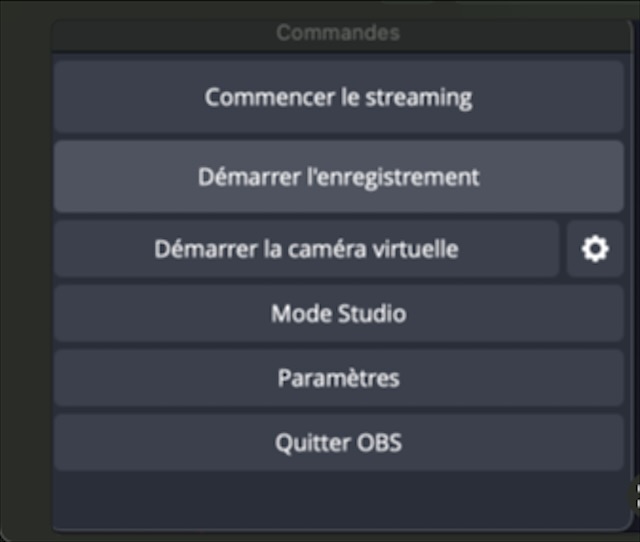Screen dimensions: 640x542
Task: Click Démarrer la caméra virtuelle
Action: tap(306, 249)
